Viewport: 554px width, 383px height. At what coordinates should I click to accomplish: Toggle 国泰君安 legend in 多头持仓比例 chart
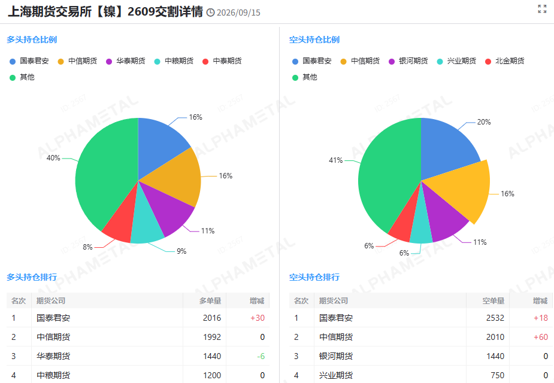29,61
